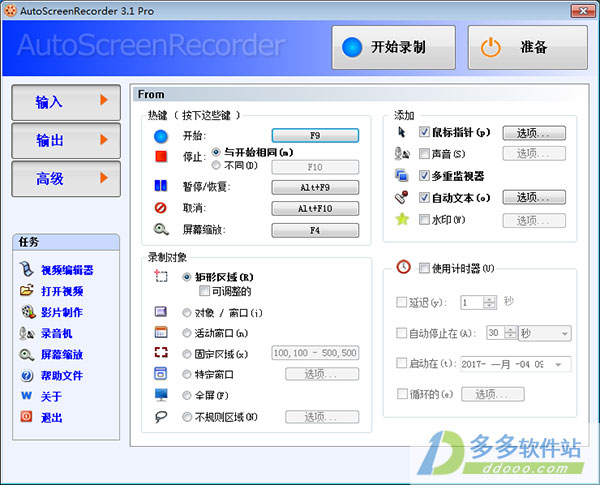Click the blue circle icon beside 开始 hotkey
The image size is (600, 485).
[x=161, y=136]
